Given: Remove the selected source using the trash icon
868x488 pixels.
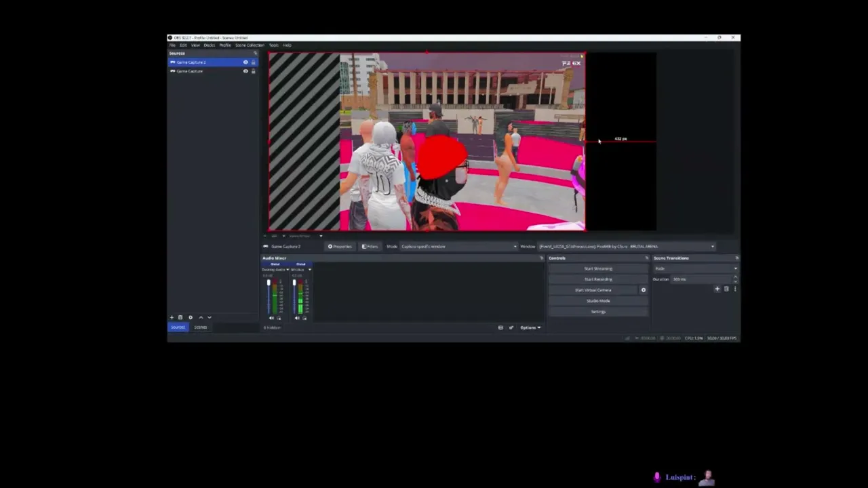Looking at the screenshot, I should coord(180,317).
